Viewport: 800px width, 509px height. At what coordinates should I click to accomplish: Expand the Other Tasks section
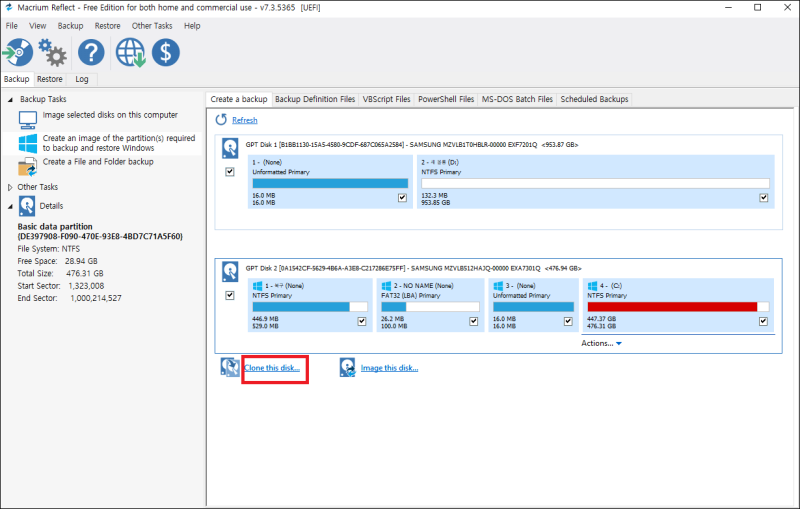(x=10, y=187)
